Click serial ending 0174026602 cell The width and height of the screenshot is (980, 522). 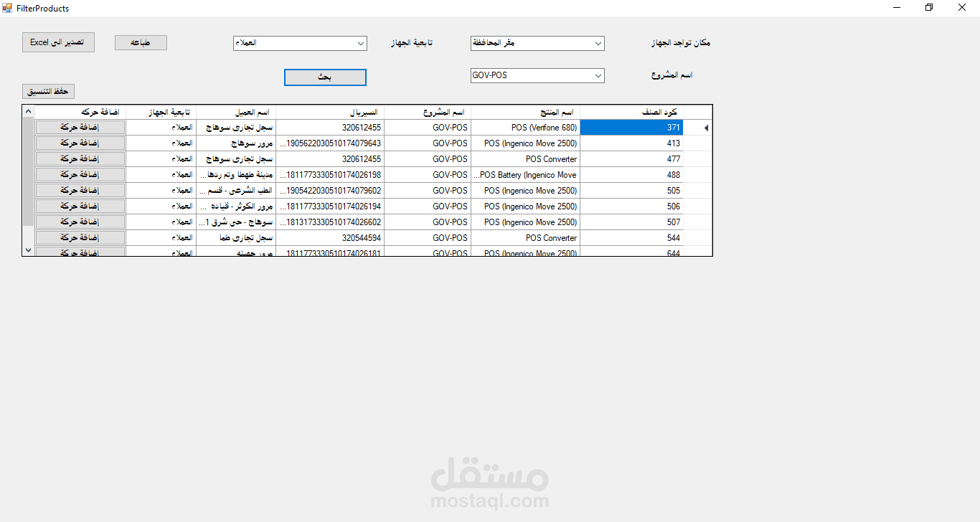point(330,222)
